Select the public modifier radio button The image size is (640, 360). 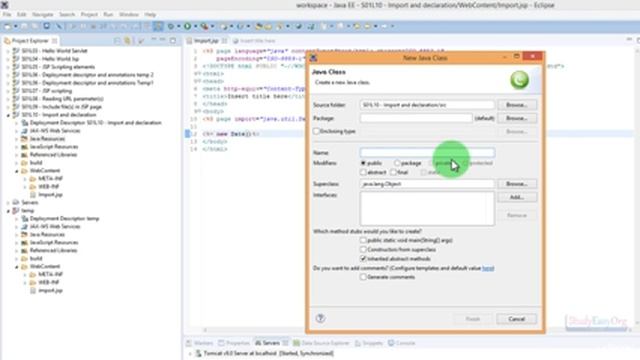pos(363,163)
